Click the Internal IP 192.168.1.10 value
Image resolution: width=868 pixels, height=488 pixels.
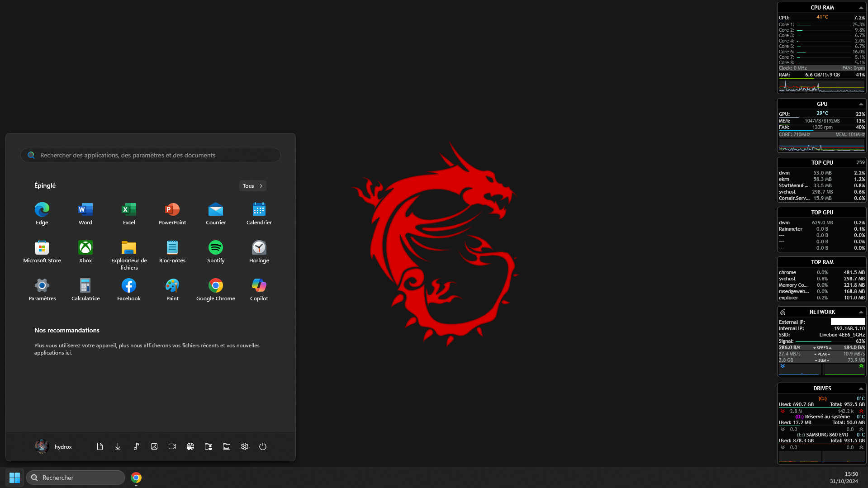click(x=849, y=328)
